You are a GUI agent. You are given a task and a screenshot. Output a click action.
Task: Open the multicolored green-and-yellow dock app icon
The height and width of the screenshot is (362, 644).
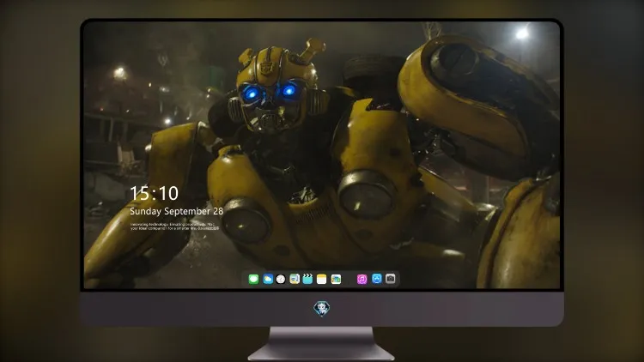click(x=336, y=279)
